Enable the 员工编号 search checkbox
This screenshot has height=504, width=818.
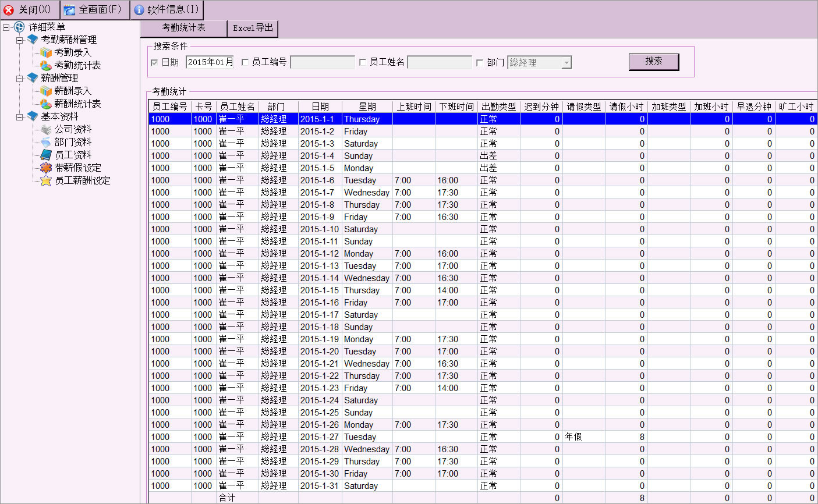point(245,62)
